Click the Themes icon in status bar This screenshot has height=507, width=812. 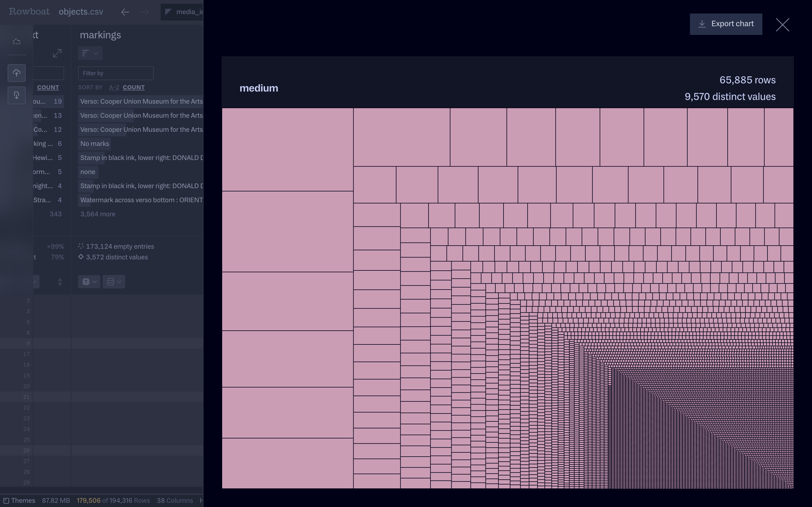click(6, 501)
